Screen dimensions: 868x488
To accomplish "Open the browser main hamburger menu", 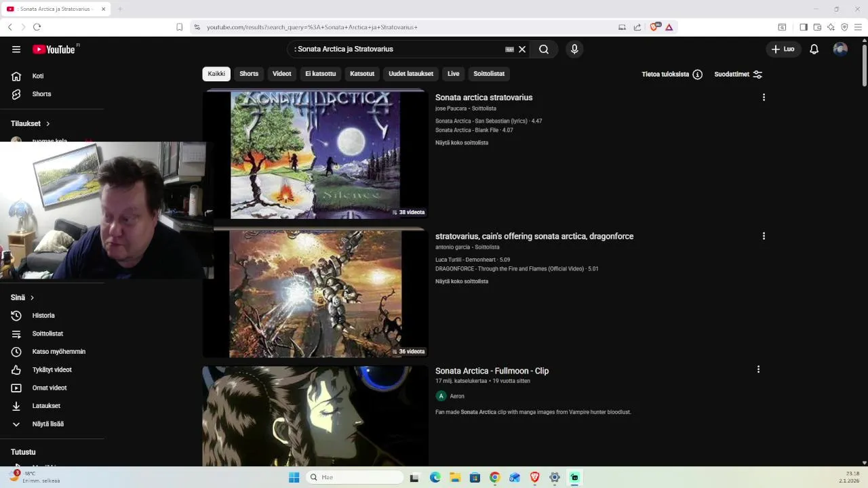I will (858, 27).
